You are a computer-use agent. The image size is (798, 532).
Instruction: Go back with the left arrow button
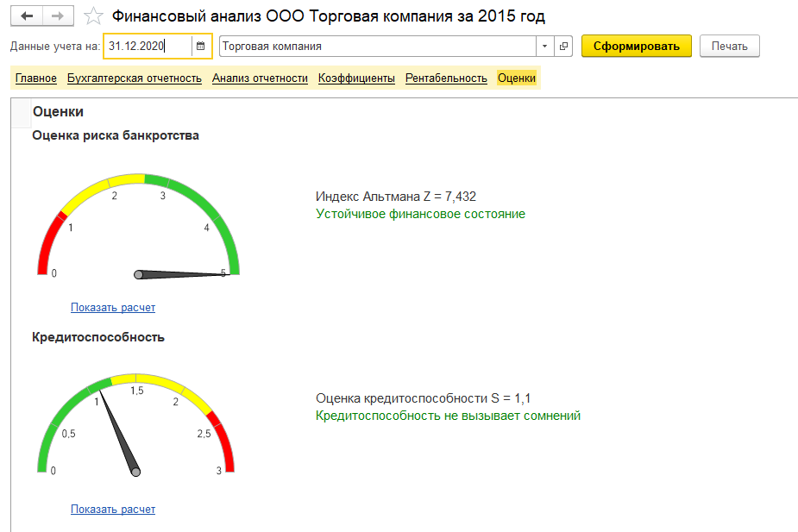tap(27, 16)
